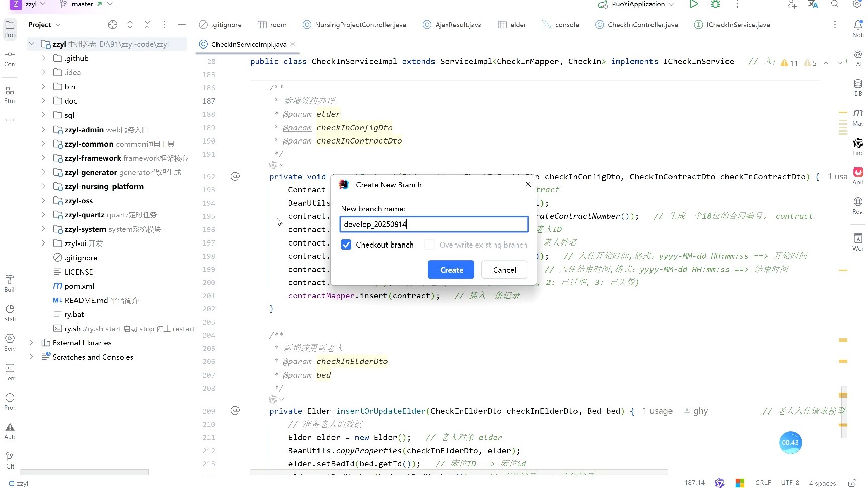868x488 pixels.
Task: Switch to NursingProjectController.java tab
Action: point(355,25)
